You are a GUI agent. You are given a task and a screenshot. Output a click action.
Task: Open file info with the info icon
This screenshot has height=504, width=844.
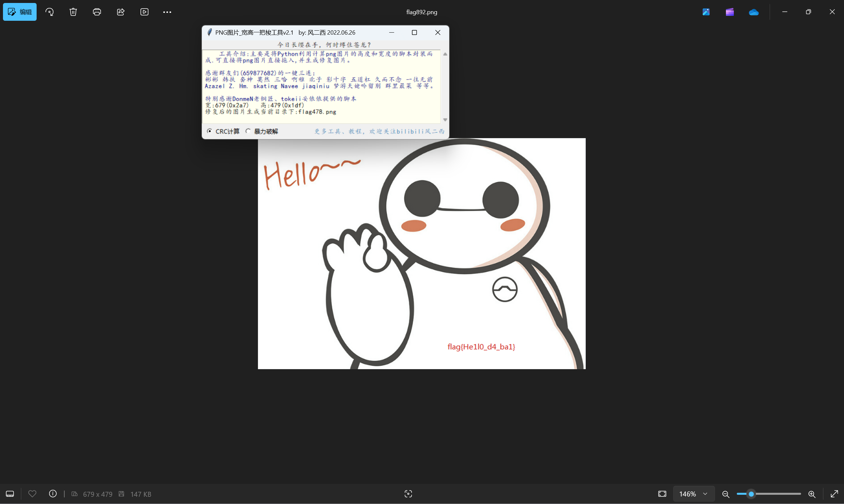(x=53, y=494)
